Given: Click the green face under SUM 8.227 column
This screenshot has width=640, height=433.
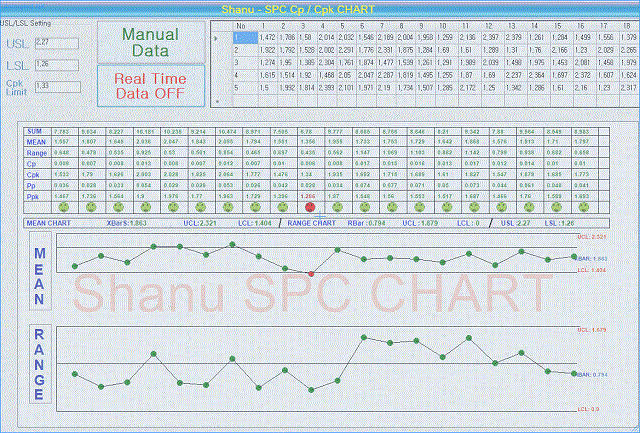Looking at the screenshot, I should click(118, 207).
